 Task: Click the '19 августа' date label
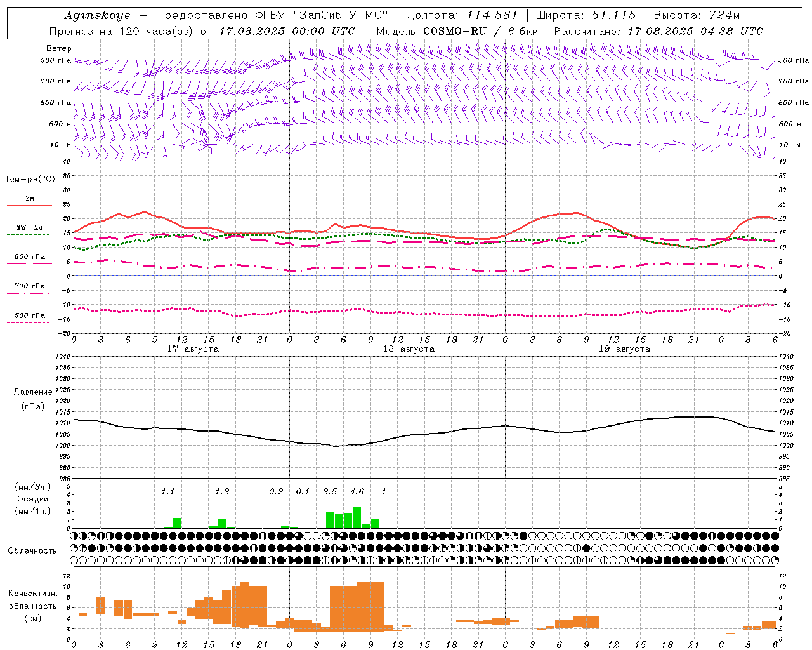(x=624, y=349)
